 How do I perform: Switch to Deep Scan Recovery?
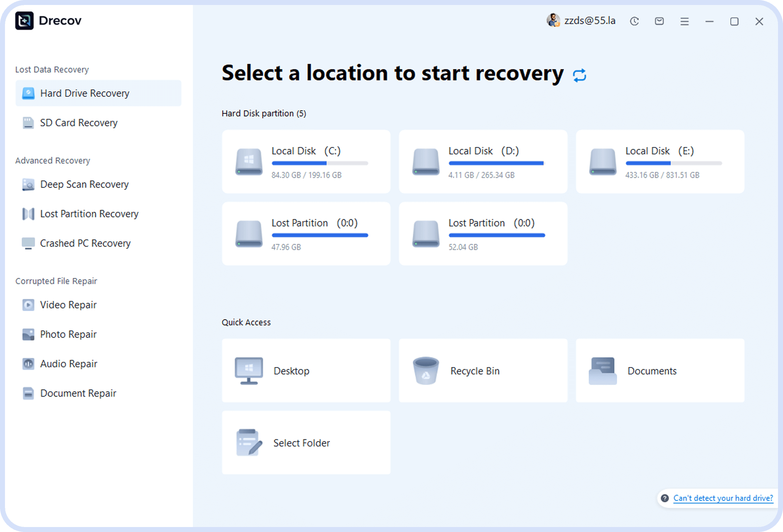coord(84,184)
